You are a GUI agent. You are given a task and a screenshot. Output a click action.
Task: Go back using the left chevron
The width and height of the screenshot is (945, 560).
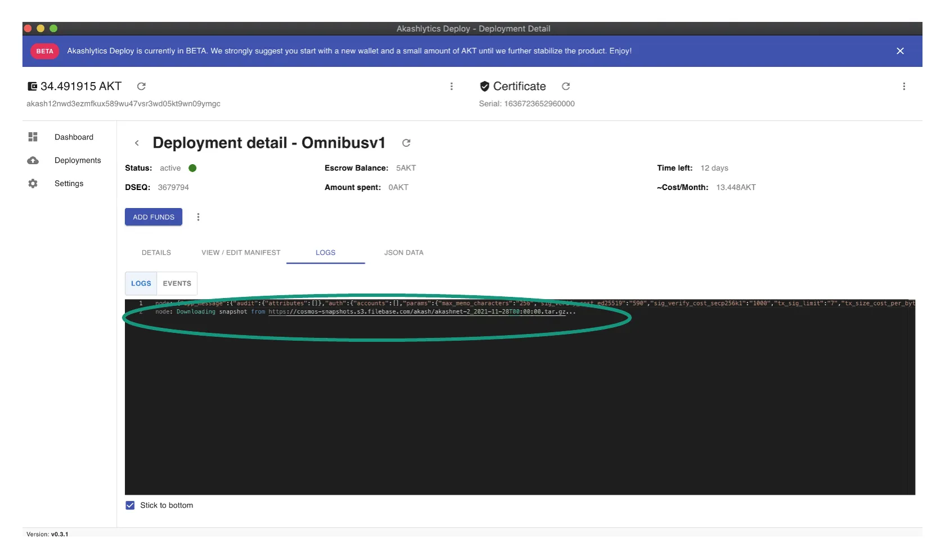(137, 143)
